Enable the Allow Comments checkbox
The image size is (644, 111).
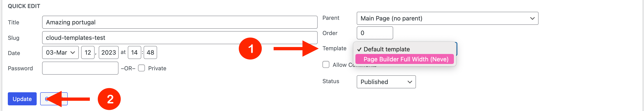pyautogui.click(x=326, y=65)
